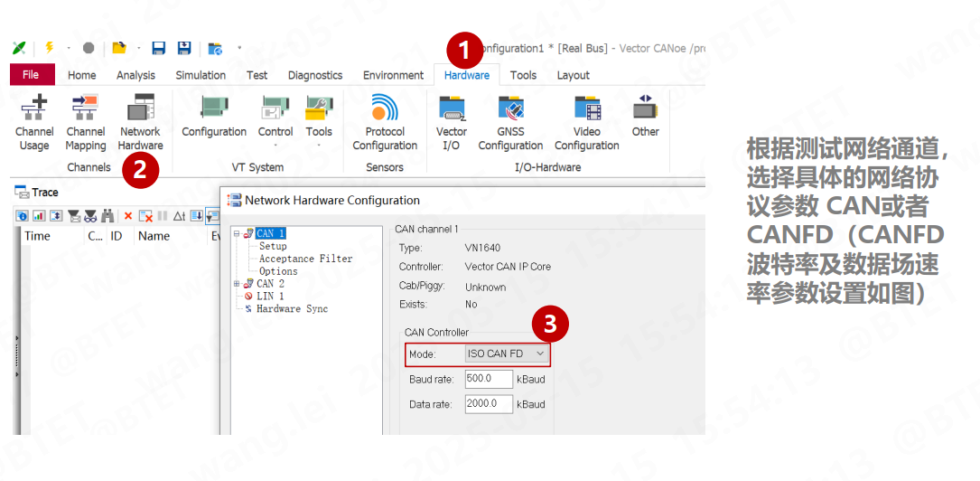980x481 pixels.
Task: Switch to the Diagnostics ribbon tab
Action: coord(315,75)
